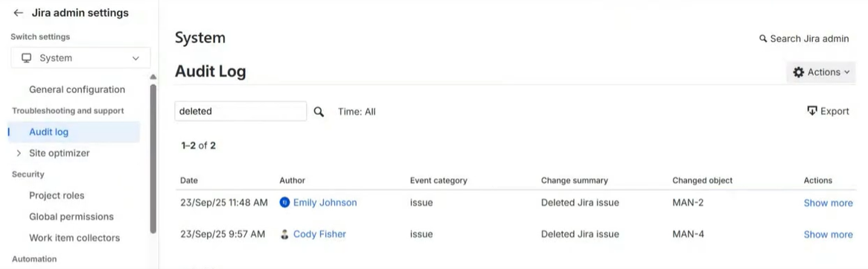Click the Switch settings label

pyautogui.click(x=40, y=37)
